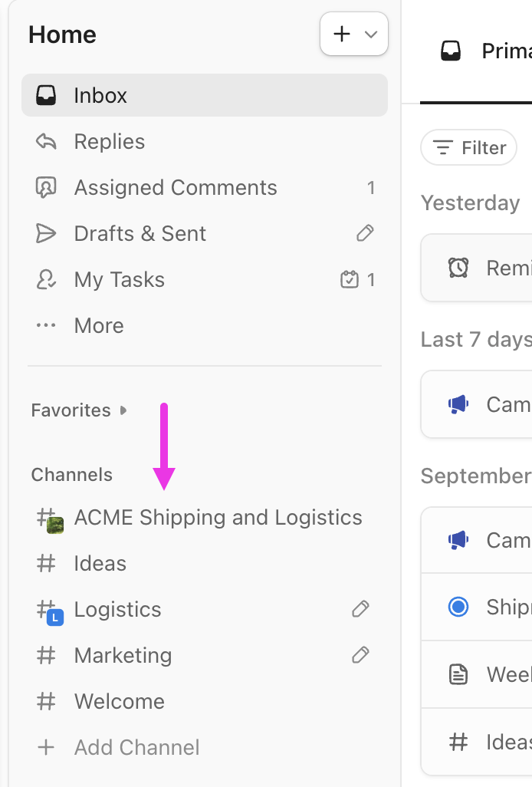Open the Inbox via its mailbox icon
Image resolution: width=532 pixels, height=787 pixels.
(47, 95)
